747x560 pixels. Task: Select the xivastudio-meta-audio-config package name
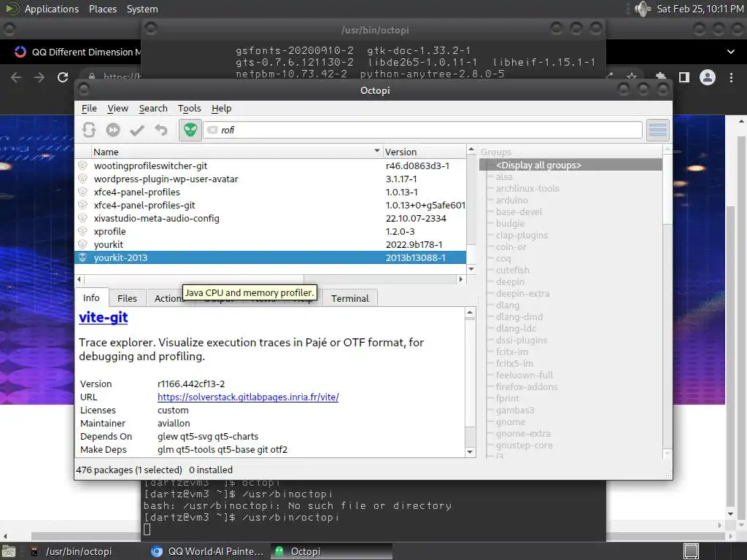pyautogui.click(x=156, y=218)
